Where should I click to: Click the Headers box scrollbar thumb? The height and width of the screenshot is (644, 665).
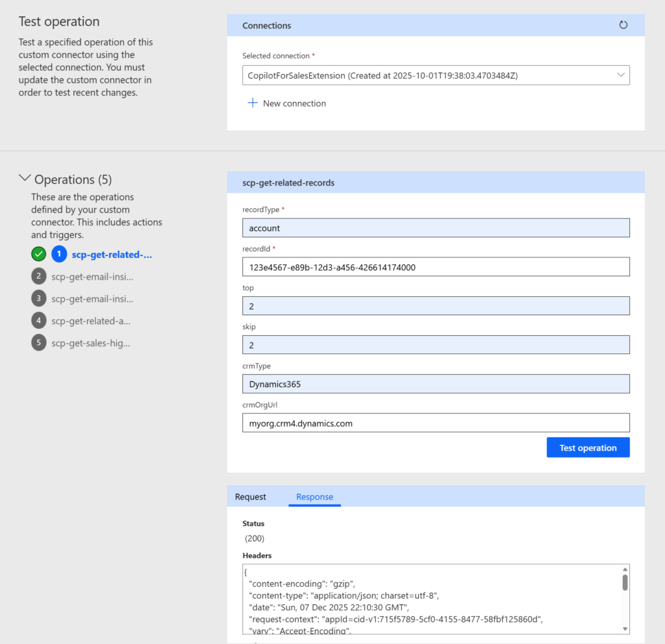625,582
